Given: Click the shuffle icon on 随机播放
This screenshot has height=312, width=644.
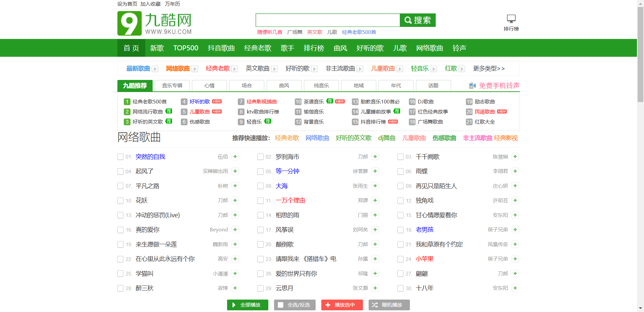Looking at the screenshot, I should coord(375,305).
